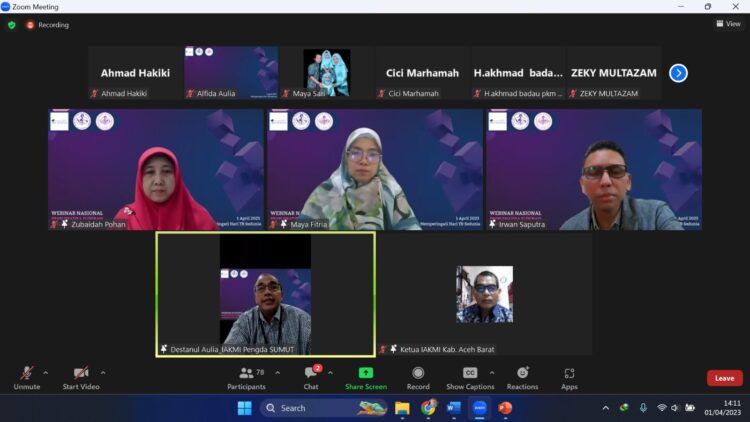
Task: Start recording with the Record button
Action: click(418, 378)
